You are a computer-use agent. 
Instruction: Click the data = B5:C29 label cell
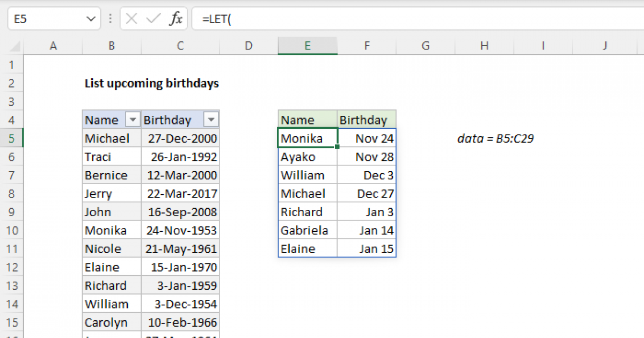pos(495,138)
